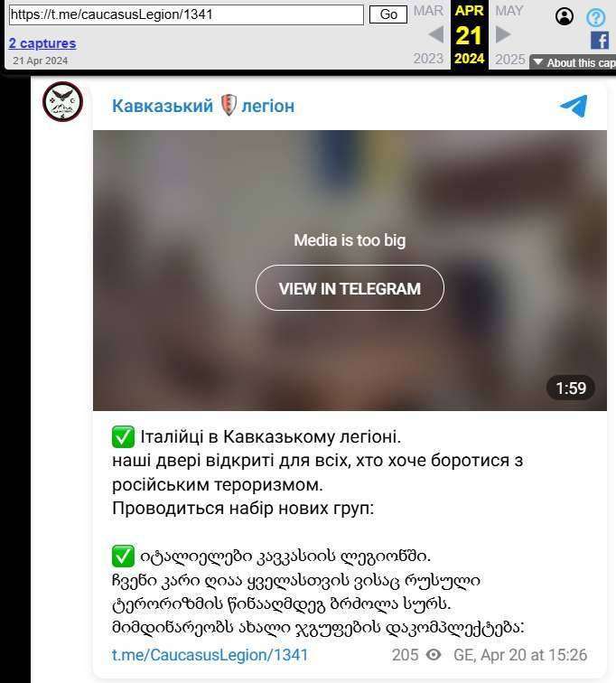The height and width of the screenshot is (683, 616).
Task: Jump to year 2025 captures
Action: pyautogui.click(x=509, y=59)
